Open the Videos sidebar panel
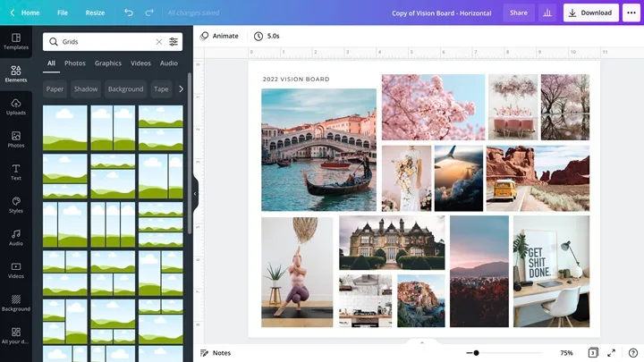Viewport: 644px width, 362px height. click(16, 271)
